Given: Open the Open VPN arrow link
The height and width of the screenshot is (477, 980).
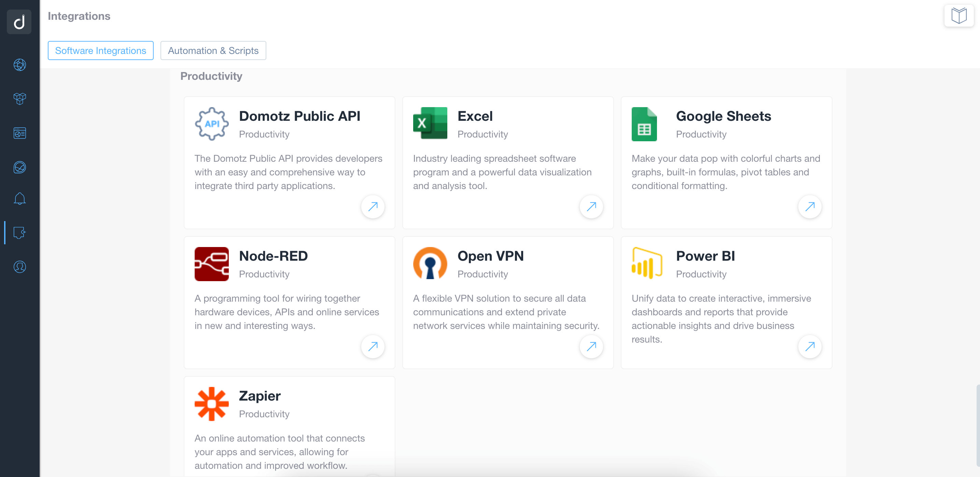Looking at the screenshot, I should click(591, 346).
